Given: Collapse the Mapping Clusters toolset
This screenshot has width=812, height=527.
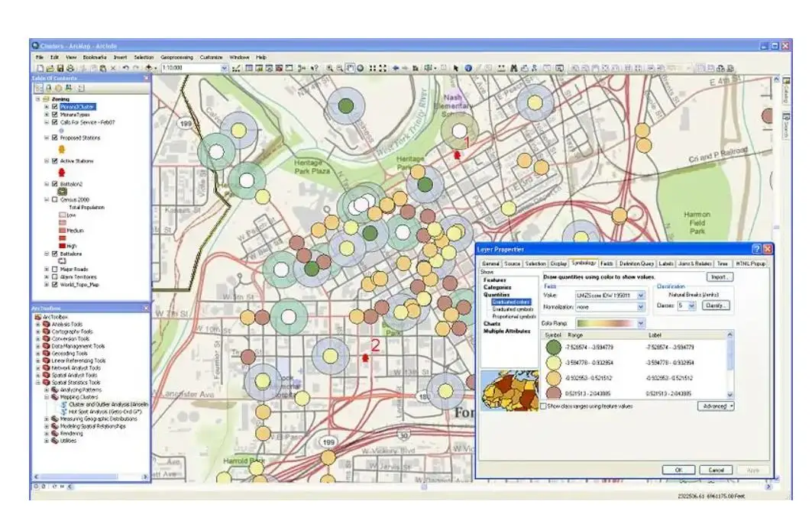Looking at the screenshot, I should tap(46, 396).
